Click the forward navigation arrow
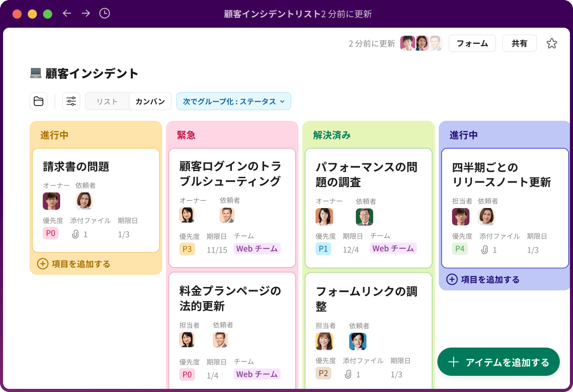Viewport: 573px width, 392px height. pyautogui.click(x=85, y=14)
